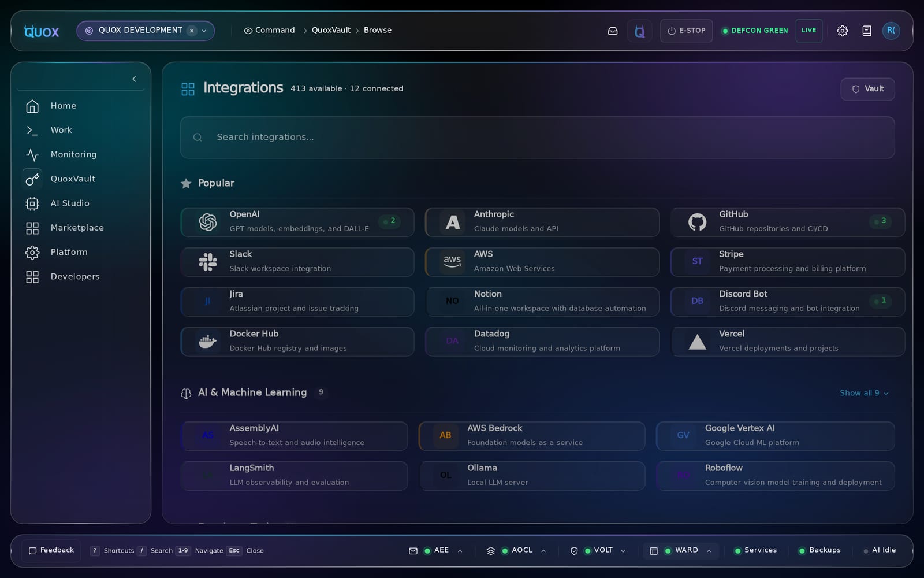Expand the WARD status chevron
Image resolution: width=924 pixels, height=578 pixels.
pyautogui.click(x=709, y=551)
